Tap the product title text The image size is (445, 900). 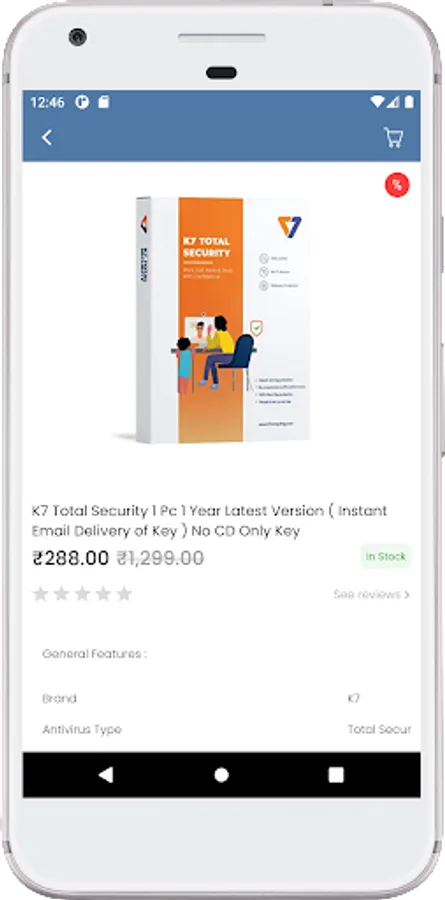(x=210, y=521)
